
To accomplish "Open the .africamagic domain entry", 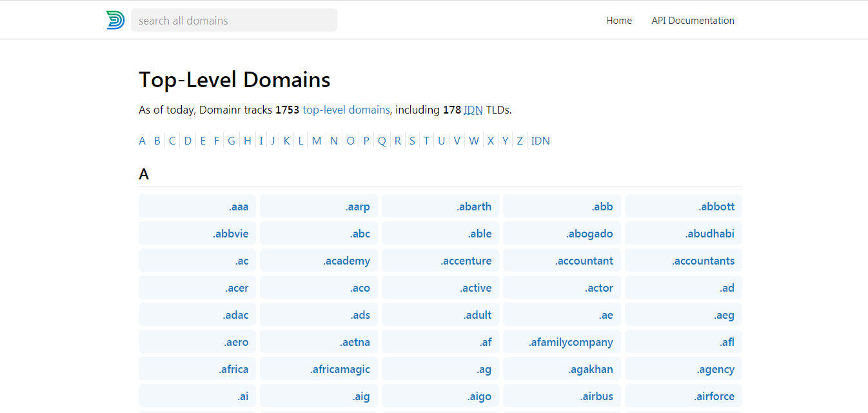I will 319,368.
